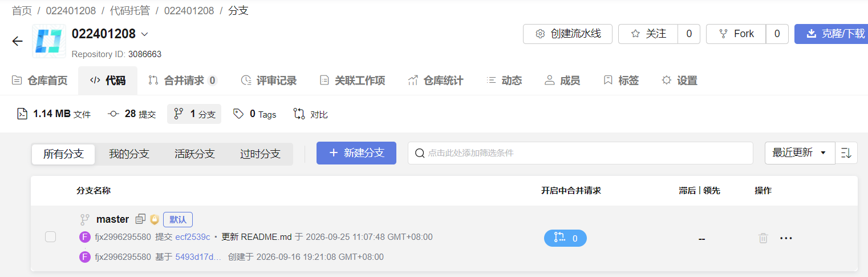Click the delete trash icon for master

click(x=763, y=238)
